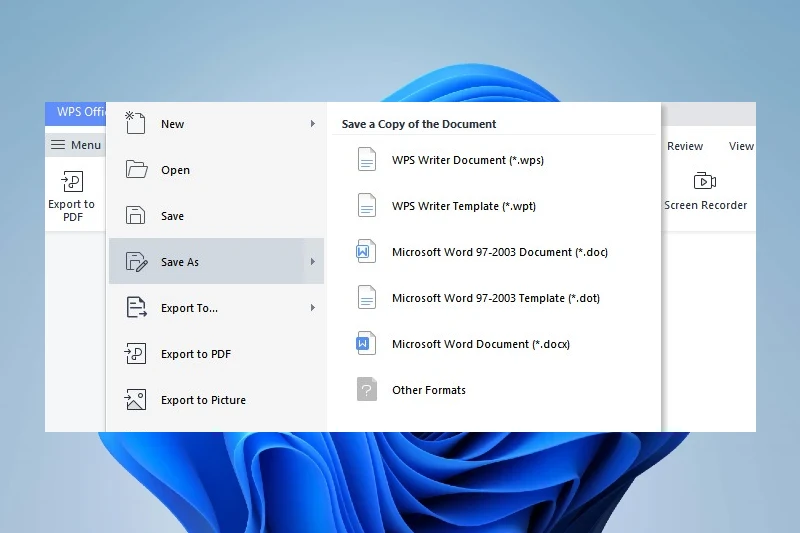Select New from the file menu

click(x=216, y=123)
